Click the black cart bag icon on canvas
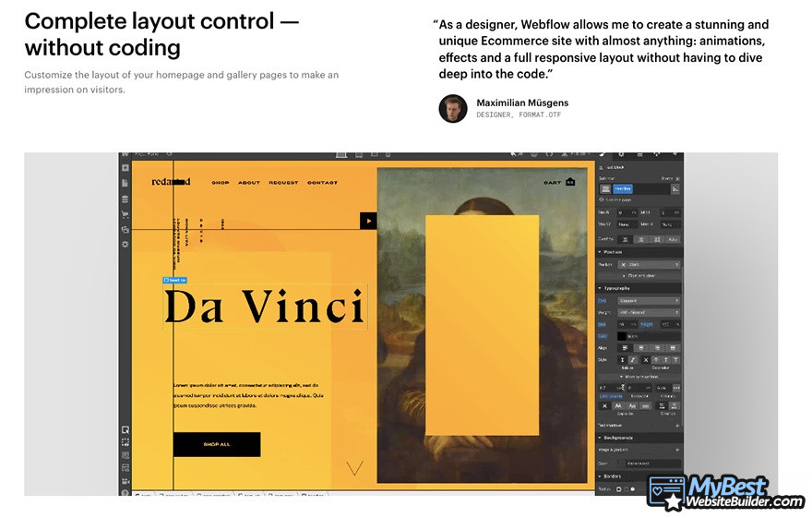 (570, 182)
